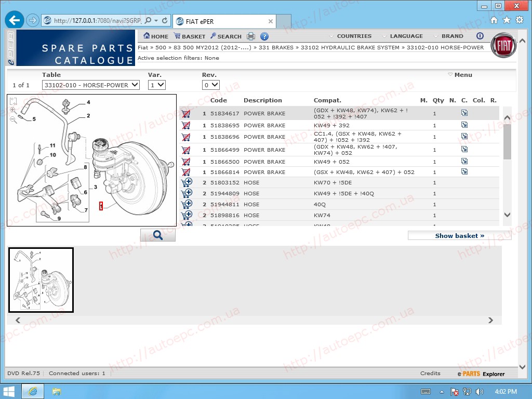Open 33102 HYDRAULIC BRAKE SYSTEM breadcrumb
This screenshot has height=399, width=532.
pyautogui.click(x=350, y=47)
